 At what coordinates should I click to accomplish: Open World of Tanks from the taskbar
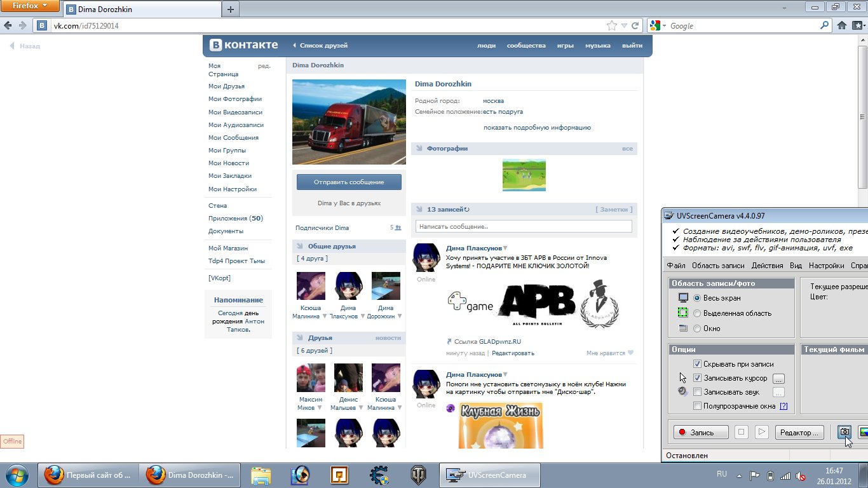418,475
